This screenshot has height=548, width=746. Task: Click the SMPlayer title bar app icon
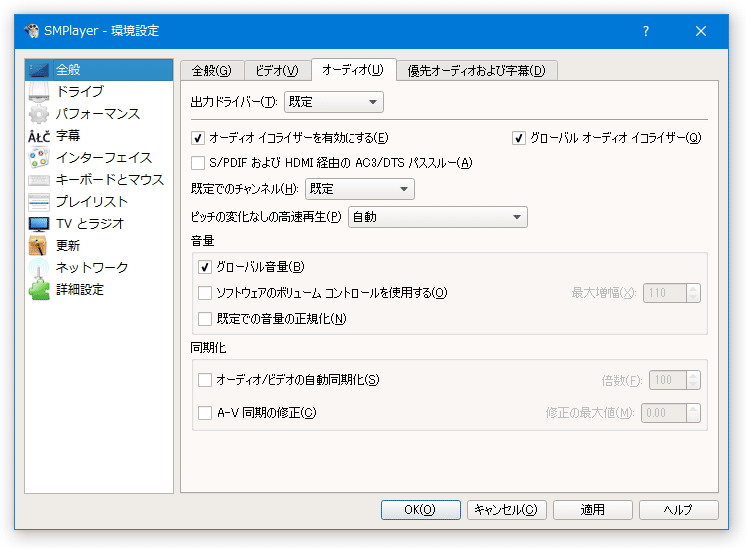tap(31, 31)
